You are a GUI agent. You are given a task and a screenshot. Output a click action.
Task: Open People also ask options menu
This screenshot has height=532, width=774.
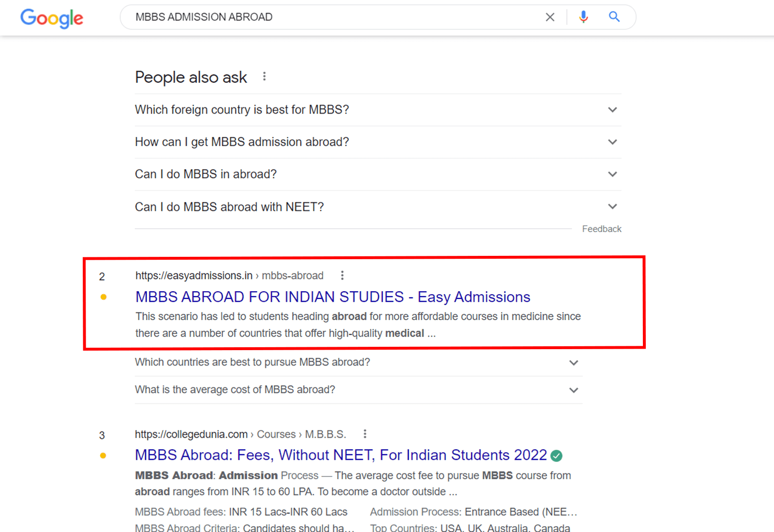(x=264, y=76)
